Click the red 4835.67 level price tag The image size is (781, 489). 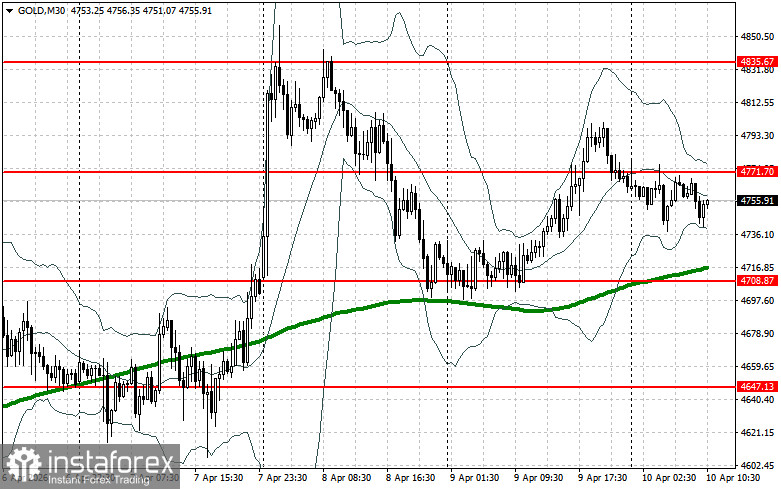pos(757,62)
